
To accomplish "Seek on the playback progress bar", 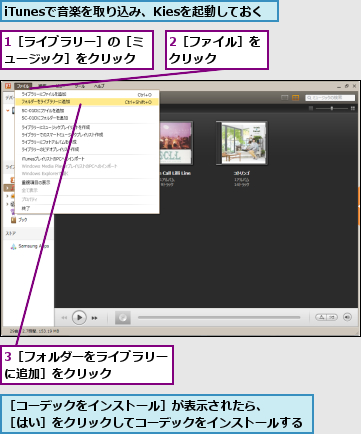I will [219, 317].
